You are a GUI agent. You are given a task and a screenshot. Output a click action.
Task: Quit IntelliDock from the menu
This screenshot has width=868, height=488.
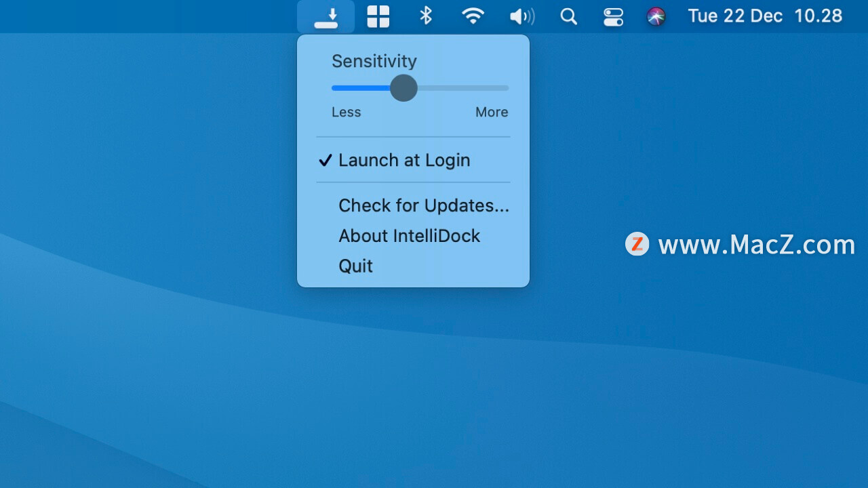pos(413,266)
